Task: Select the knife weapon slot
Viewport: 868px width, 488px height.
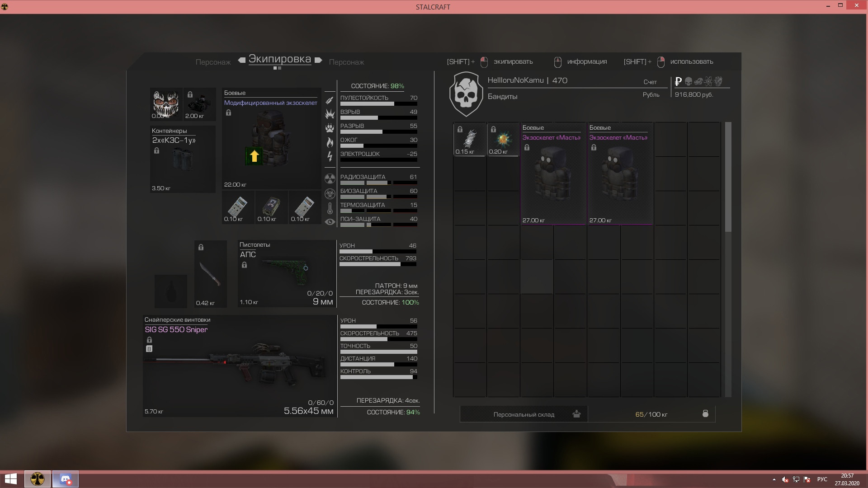Action: pos(211,274)
